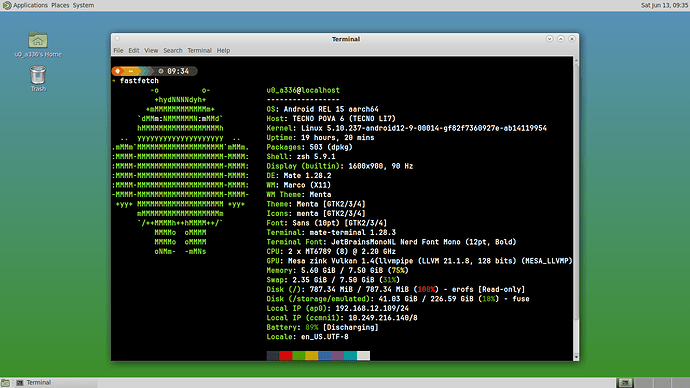
Task: Switch to the first workspace showing terminal
Action: click(x=625, y=383)
